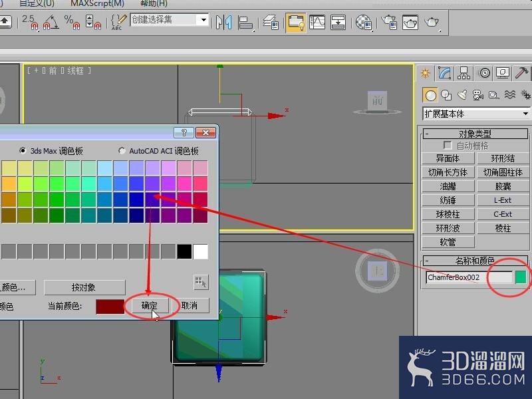Click the ChamferBox002 name field
This screenshot has width=532, height=399.
pyautogui.click(x=469, y=277)
